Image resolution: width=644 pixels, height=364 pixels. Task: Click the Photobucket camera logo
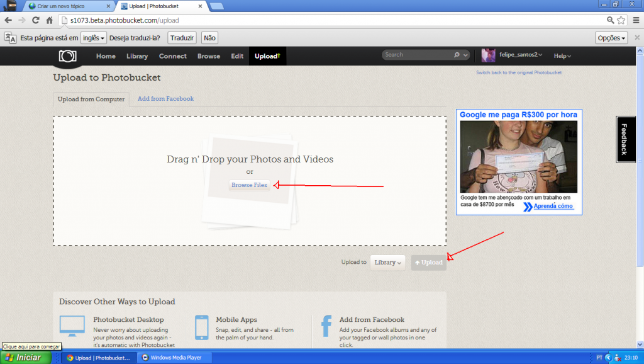tap(67, 56)
